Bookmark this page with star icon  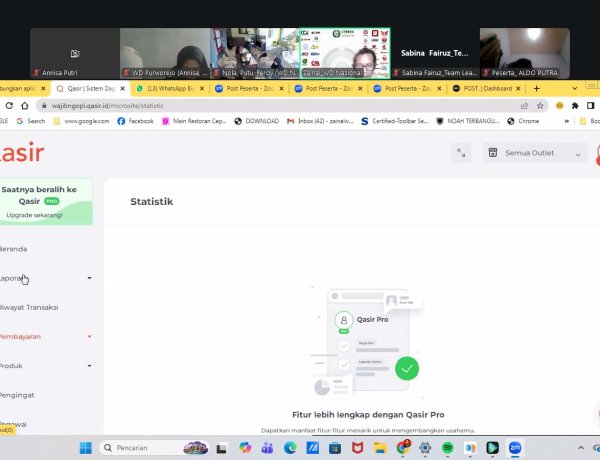540,106
